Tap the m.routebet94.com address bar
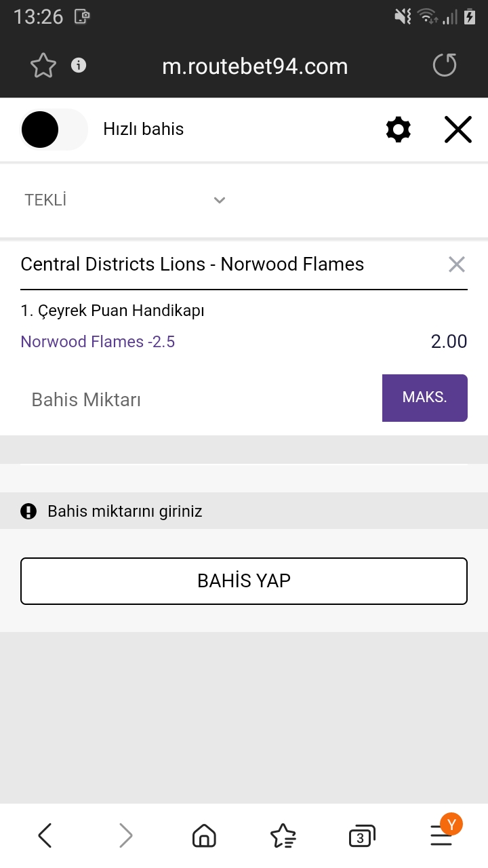The width and height of the screenshot is (488, 868). (x=255, y=66)
